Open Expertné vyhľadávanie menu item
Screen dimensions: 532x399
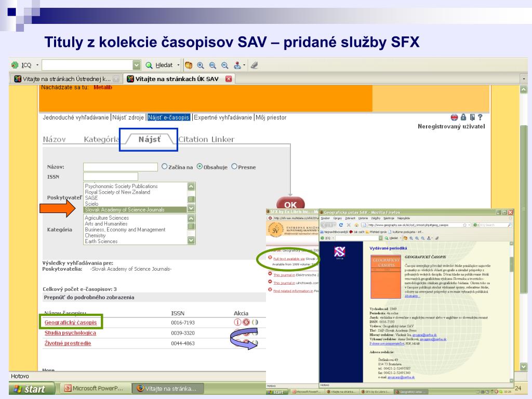point(223,117)
